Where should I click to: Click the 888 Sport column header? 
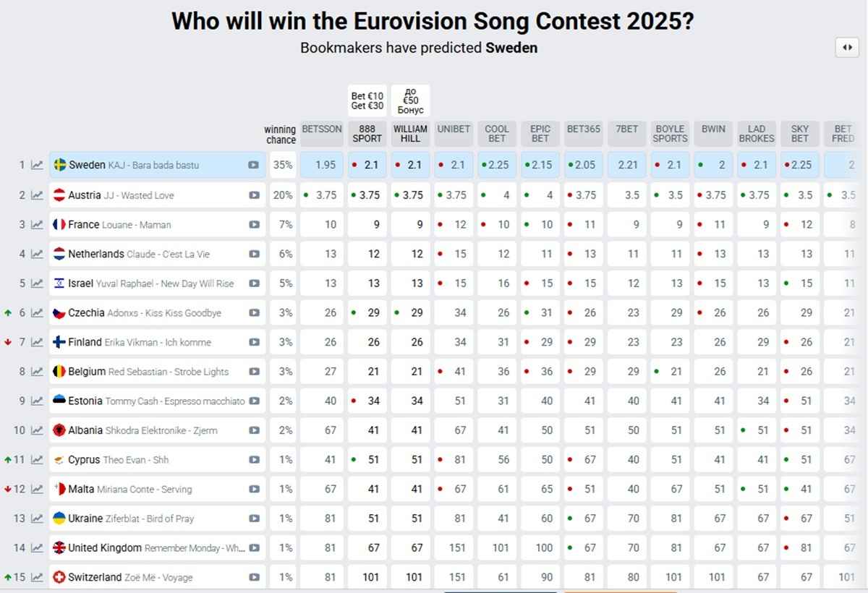(367, 134)
